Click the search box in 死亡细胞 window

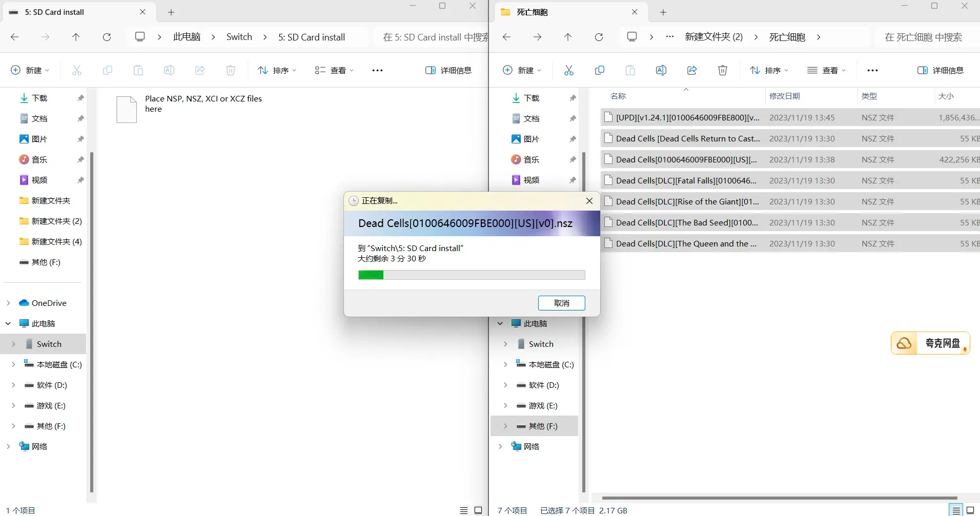pos(923,37)
